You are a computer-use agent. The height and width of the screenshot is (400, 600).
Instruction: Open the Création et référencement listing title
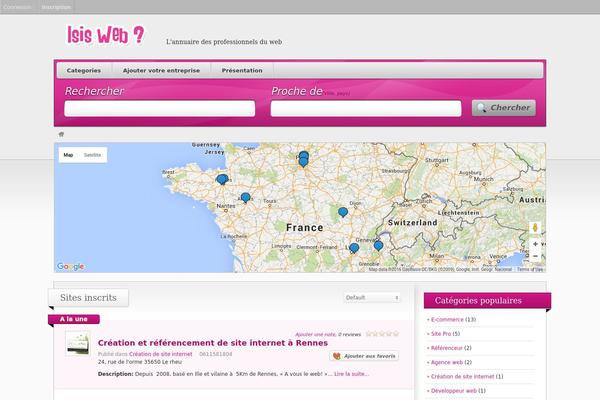pos(213,343)
